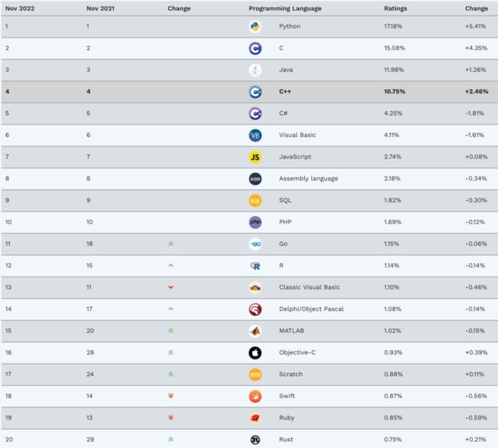
Task: Click the purple C# logo
Action: click(255, 113)
